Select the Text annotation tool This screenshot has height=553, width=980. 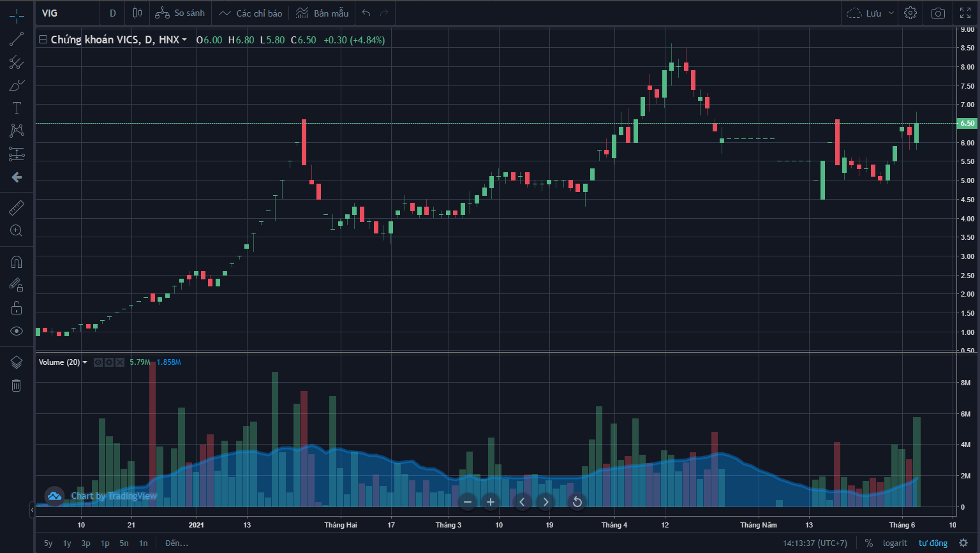click(17, 108)
